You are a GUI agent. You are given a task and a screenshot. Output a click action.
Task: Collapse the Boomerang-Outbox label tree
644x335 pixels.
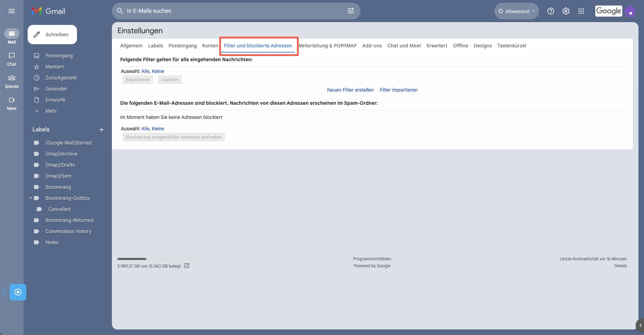pos(31,198)
